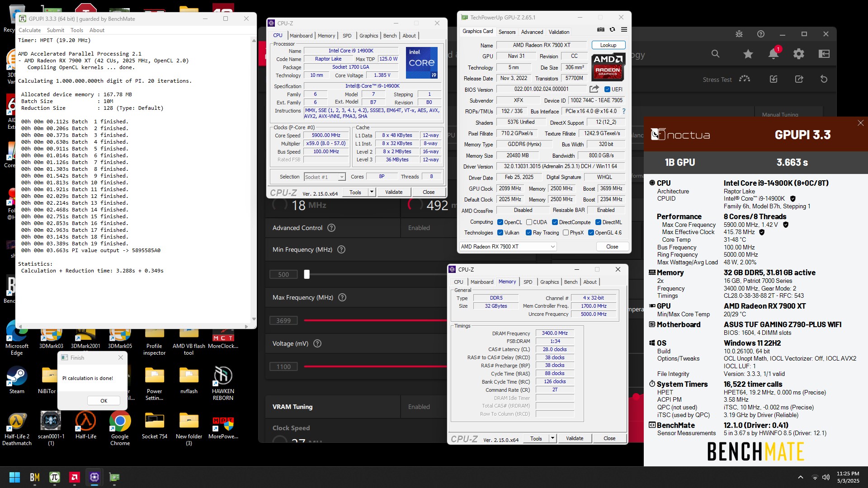Click load profile icon in AMD tuning toolbar
Viewport: 868px width, 488px height.
point(774,79)
